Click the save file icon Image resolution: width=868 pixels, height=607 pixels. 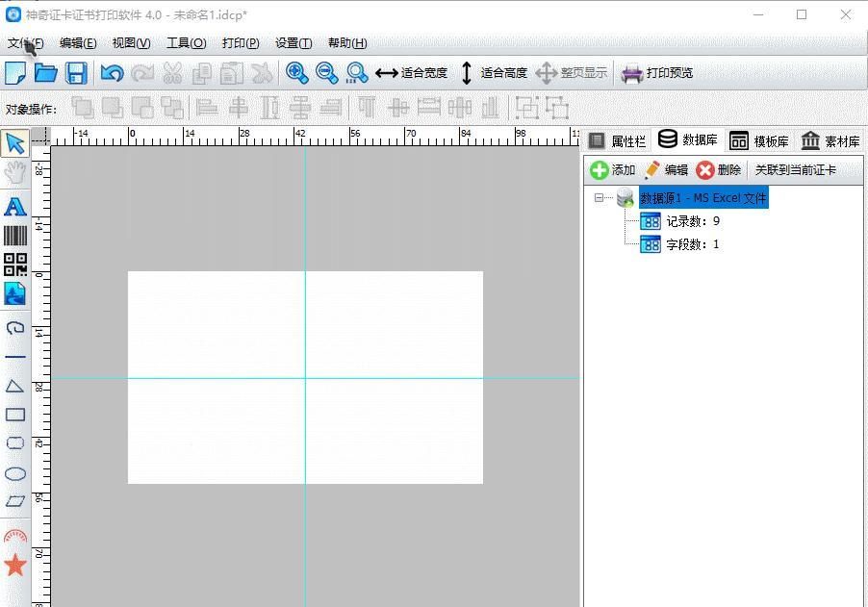click(x=76, y=73)
